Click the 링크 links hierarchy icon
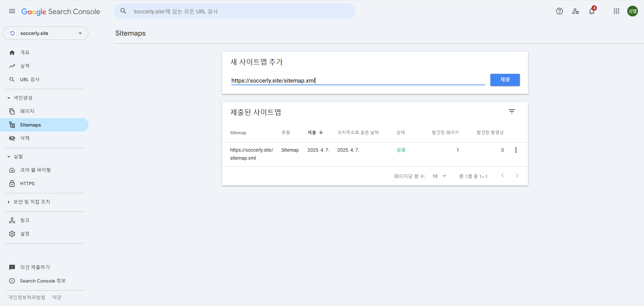This screenshot has height=306, width=644. tap(12, 220)
